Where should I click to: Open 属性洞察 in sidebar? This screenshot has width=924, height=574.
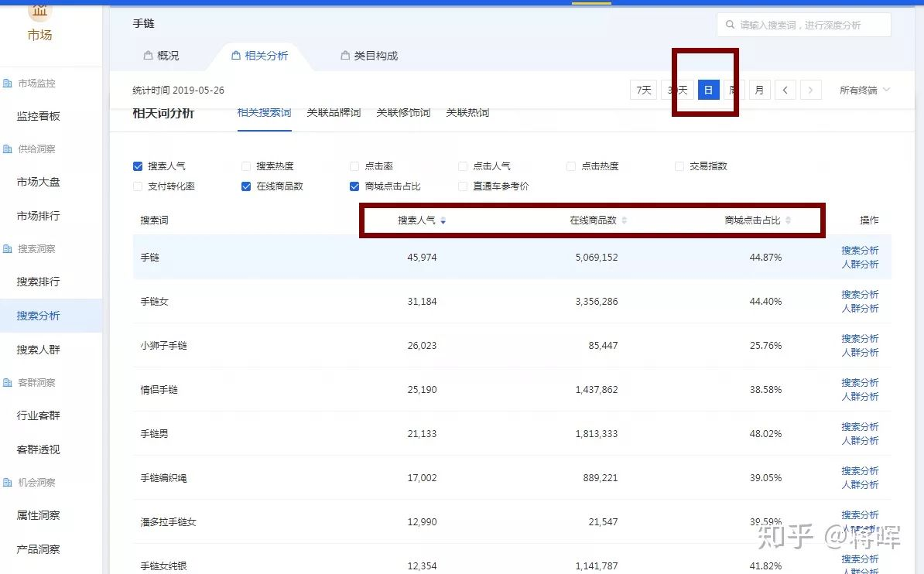tap(38, 516)
